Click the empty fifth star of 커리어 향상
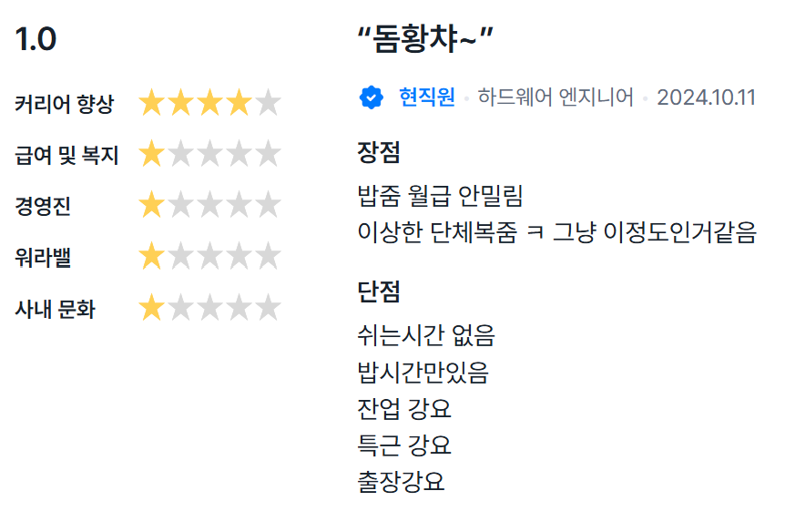 [268, 104]
